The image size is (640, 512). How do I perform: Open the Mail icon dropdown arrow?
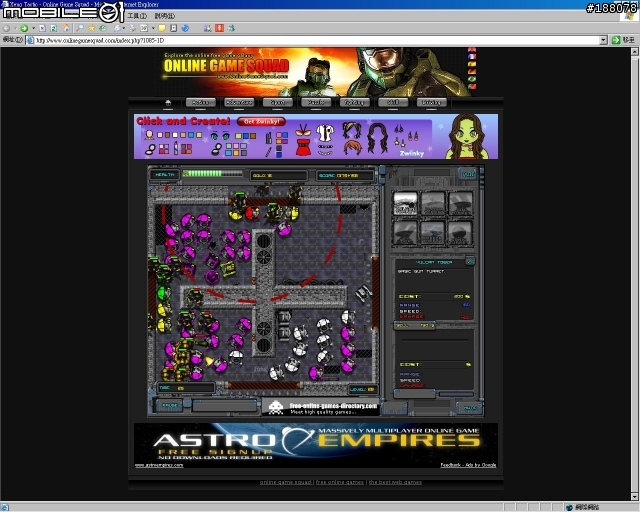(x=124, y=28)
